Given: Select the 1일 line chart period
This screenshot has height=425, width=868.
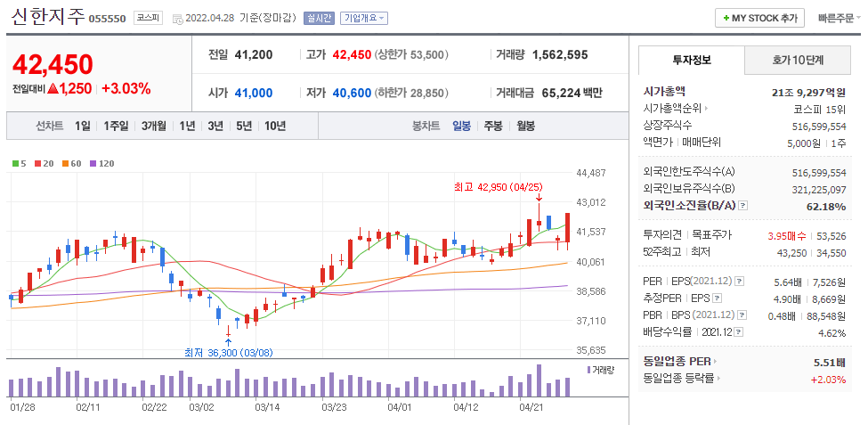Looking at the screenshot, I should (x=82, y=126).
